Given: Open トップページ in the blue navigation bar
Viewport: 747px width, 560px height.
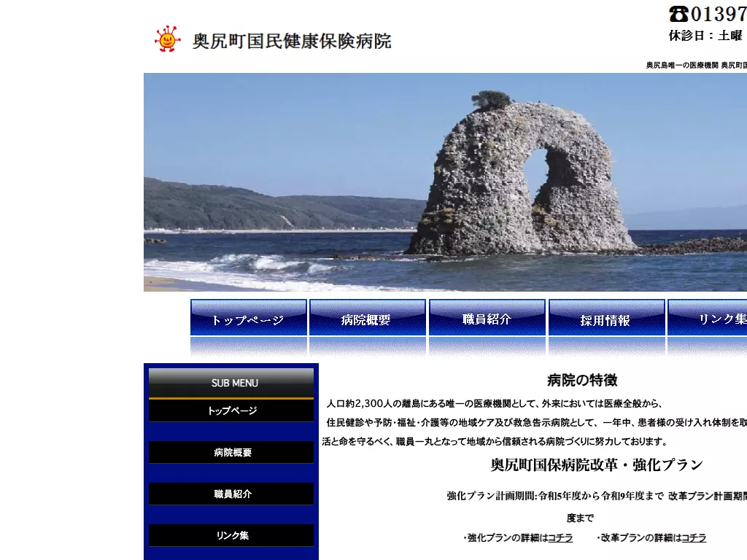Looking at the screenshot, I should pyautogui.click(x=248, y=318).
